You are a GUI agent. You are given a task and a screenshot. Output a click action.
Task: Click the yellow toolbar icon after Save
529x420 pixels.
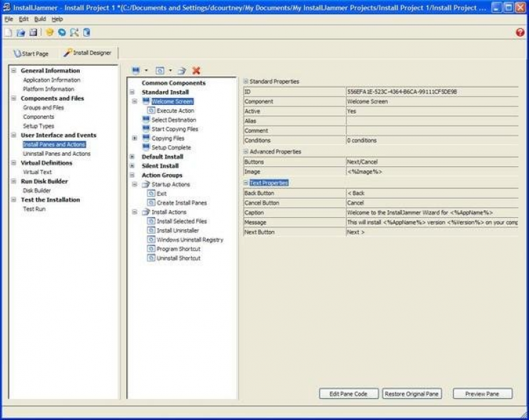click(x=49, y=32)
